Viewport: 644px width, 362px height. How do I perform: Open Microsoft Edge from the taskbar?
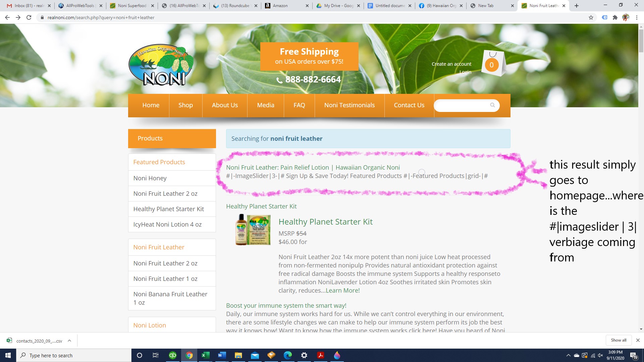[288, 355]
